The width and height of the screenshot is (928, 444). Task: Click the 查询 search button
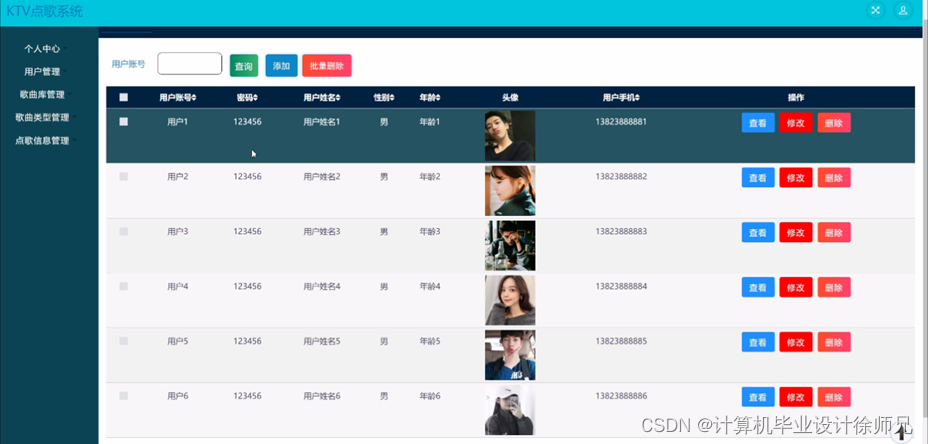(x=244, y=66)
